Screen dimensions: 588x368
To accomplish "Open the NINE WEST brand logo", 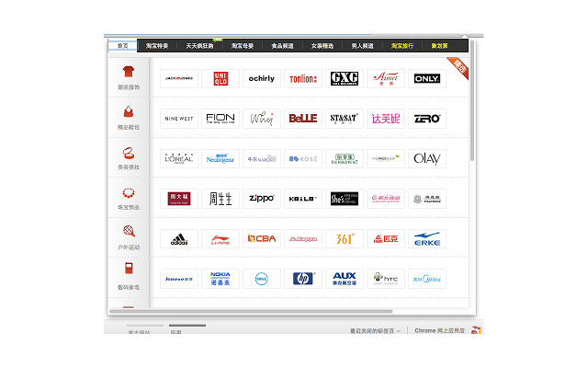I will (179, 119).
